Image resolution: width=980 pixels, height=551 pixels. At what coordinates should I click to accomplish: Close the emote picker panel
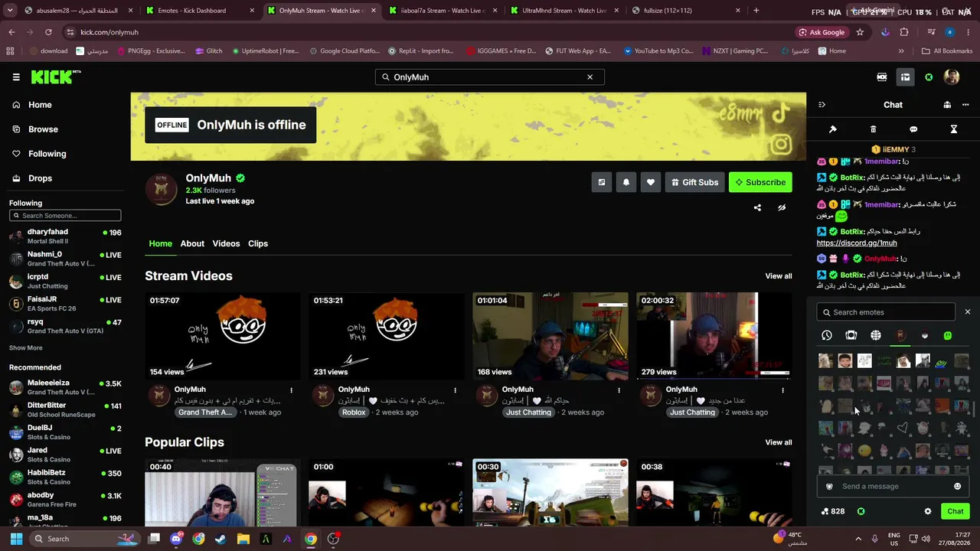[967, 312]
